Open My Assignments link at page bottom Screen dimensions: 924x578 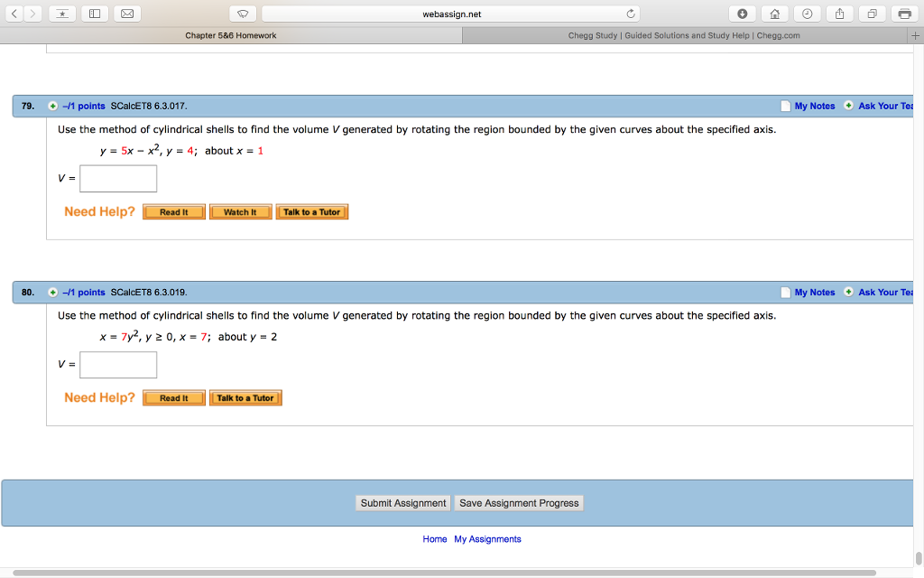(x=487, y=539)
